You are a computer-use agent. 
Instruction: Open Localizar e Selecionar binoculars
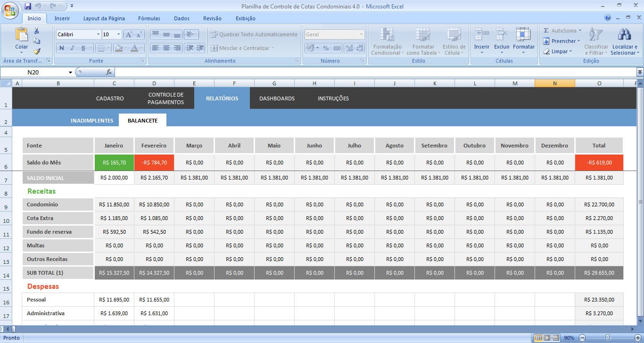coord(625,41)
